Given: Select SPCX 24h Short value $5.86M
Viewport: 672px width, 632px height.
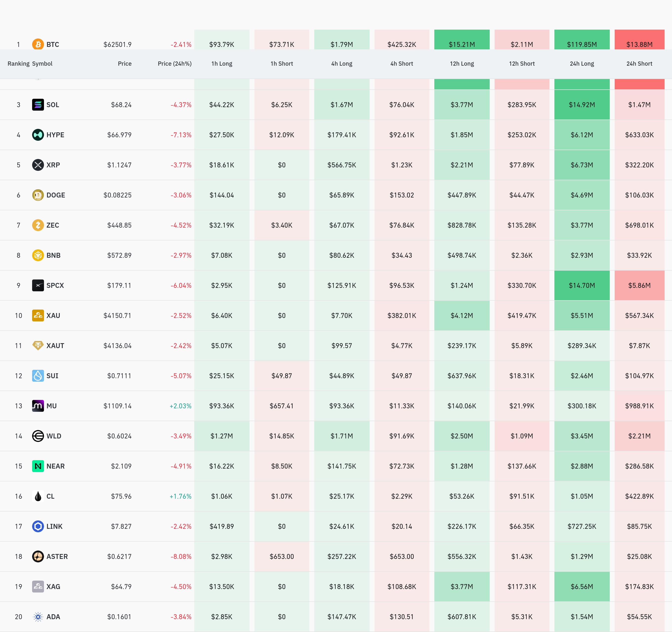Looking at the screenshot, I should 640,285.
